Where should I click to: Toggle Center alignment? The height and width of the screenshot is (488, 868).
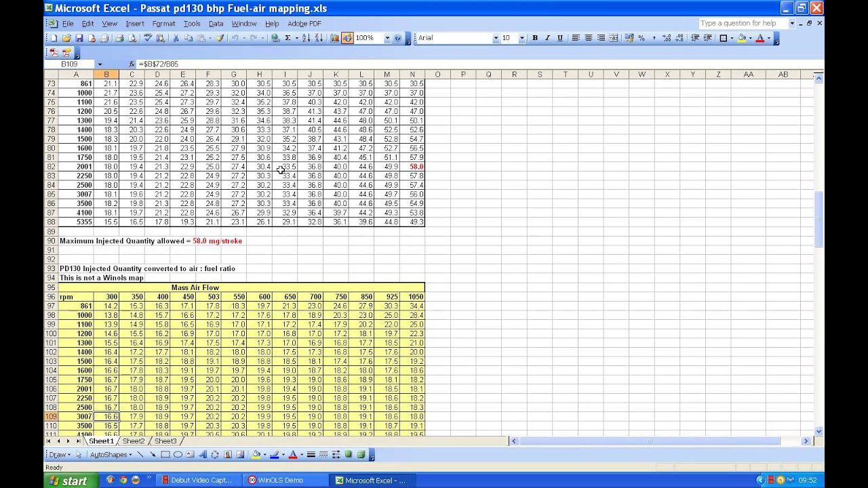589,38
